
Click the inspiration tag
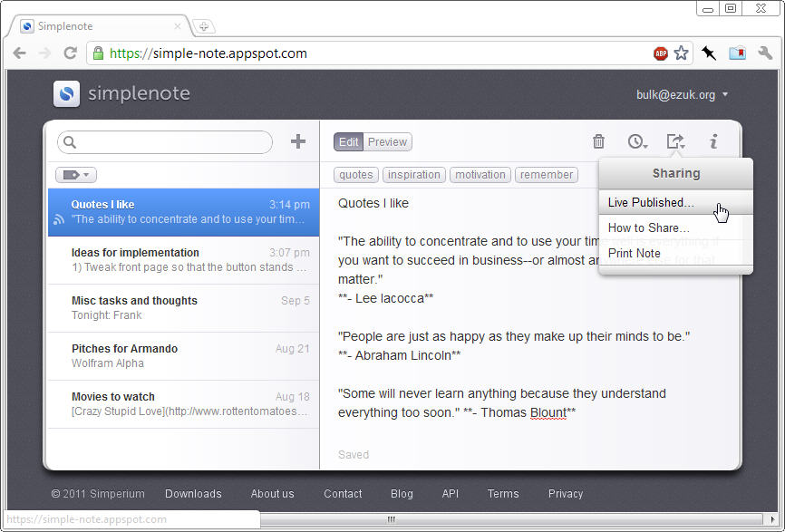pyautogui.click(x=414, y=175)
